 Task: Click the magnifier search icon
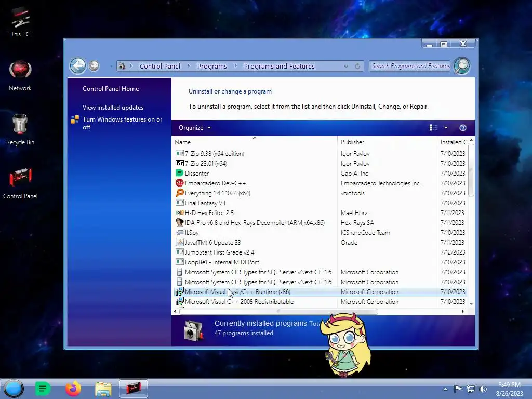pyautogui.click(x=462, y=66)
